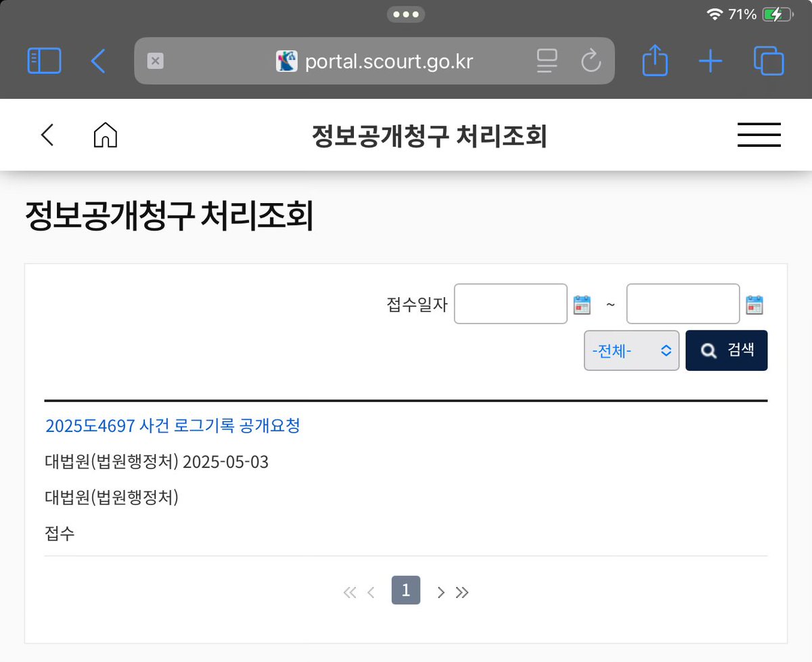The width and height of the screenshot is (812, 662).
Task: Open the 2025도4697 사건 로그기록 공개요청 request link
Action: click(x=173, y=426)
